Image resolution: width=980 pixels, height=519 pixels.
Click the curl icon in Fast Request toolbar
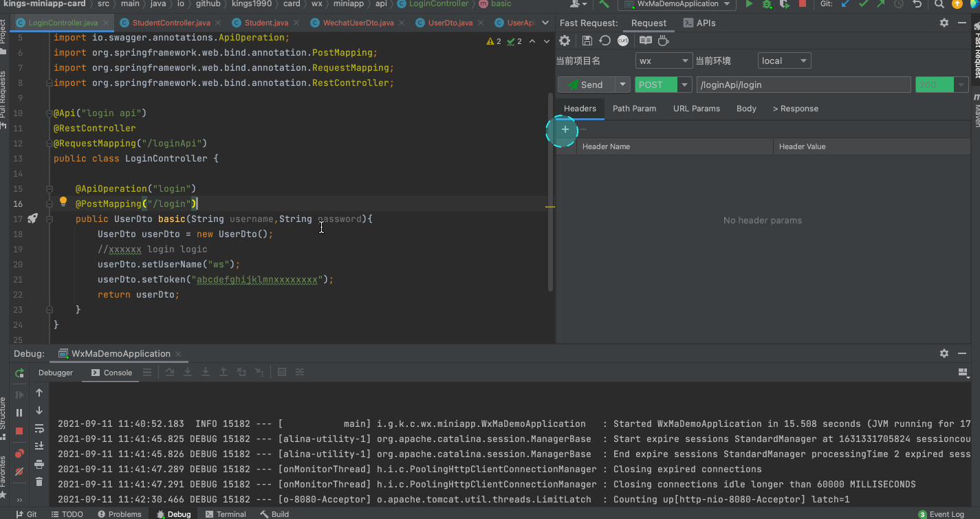(x=623, y=41)
